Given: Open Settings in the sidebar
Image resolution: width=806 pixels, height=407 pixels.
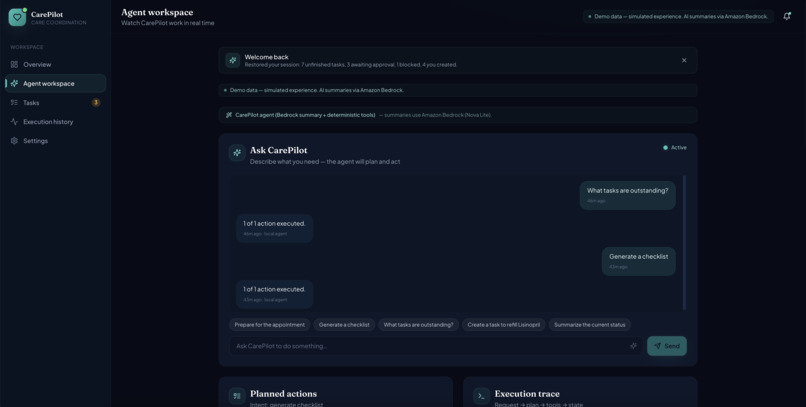Looking at the screenshot, I should point(56,141).
